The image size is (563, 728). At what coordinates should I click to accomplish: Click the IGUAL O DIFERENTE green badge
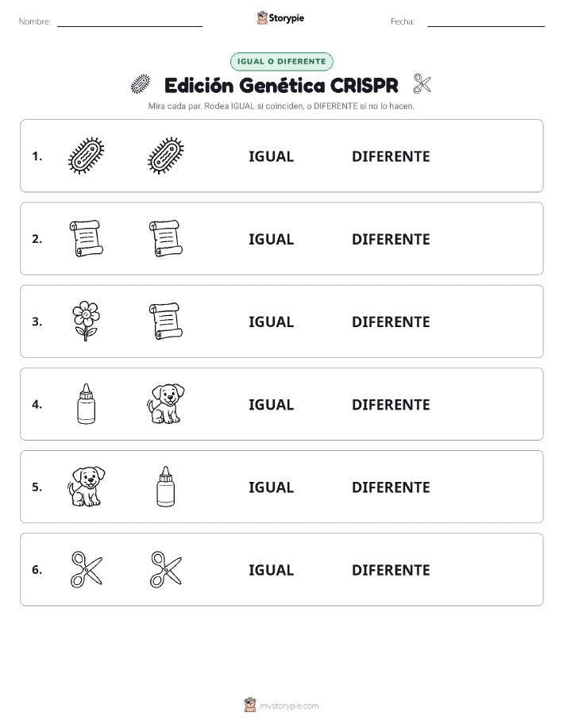coord(281,61)
